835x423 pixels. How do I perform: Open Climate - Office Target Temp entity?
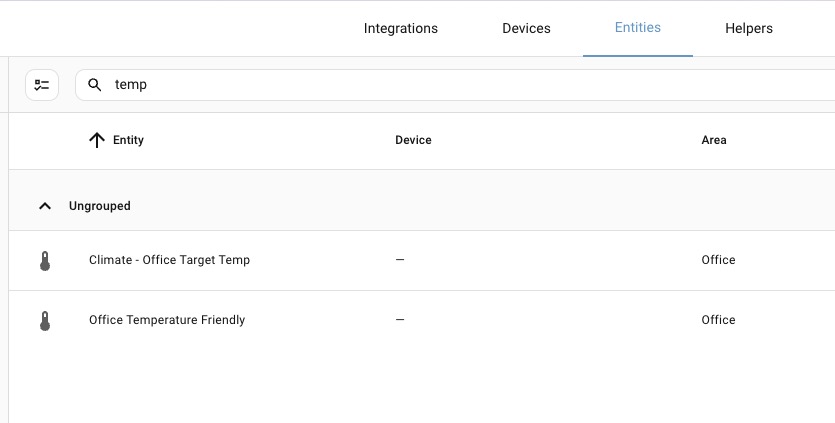tap(169, 260)
